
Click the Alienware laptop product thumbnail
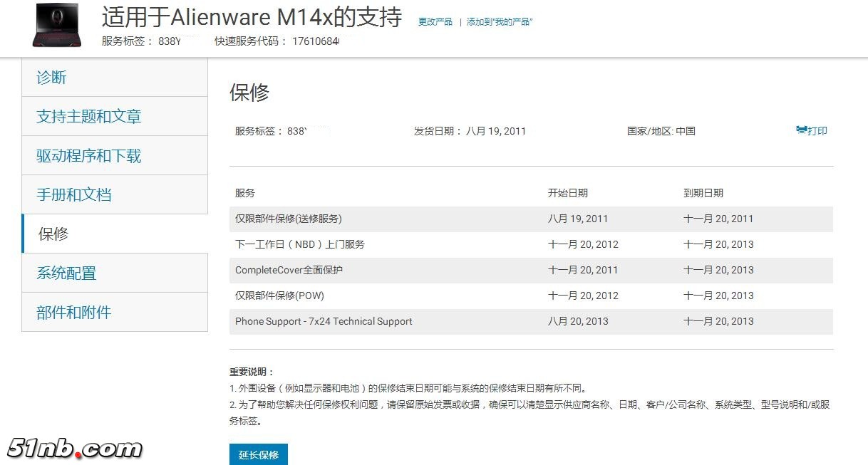click(x=57, y=25)
